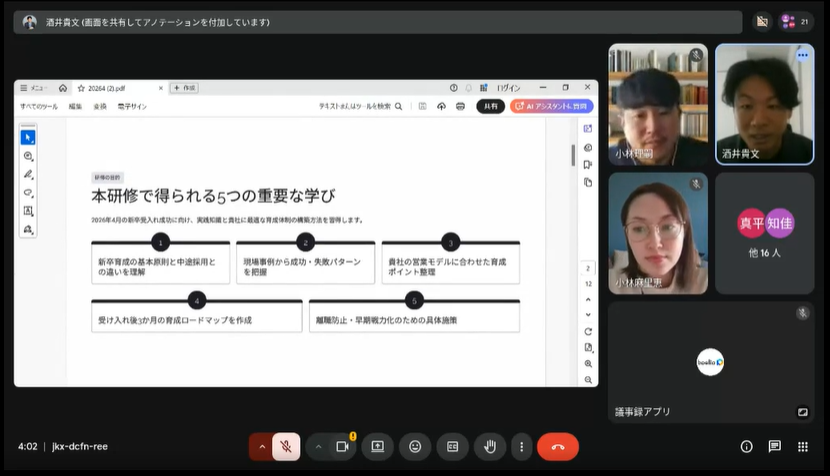Screen dimensions: 830x476
Task: Toggle the muted microphone button
Action: tap(286, 447)
